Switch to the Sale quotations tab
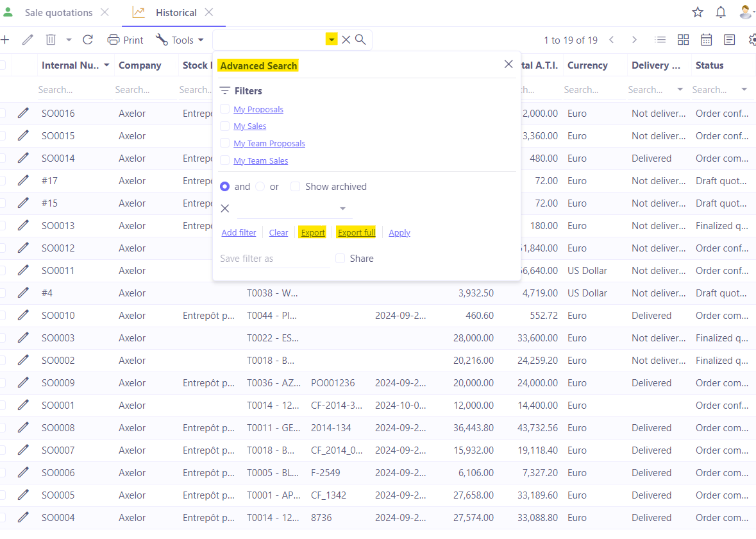Viewport: 756px width, 539px height. (x=58, y=13)
